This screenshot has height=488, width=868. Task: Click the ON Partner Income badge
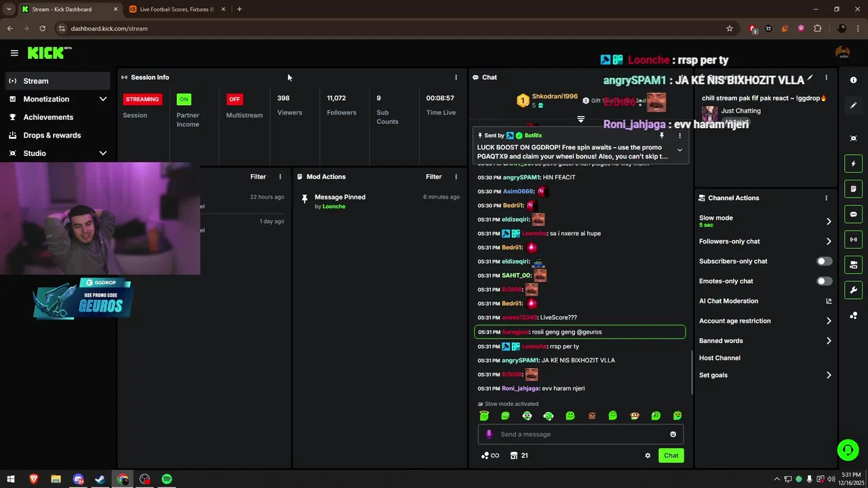(x=183, y=99)
